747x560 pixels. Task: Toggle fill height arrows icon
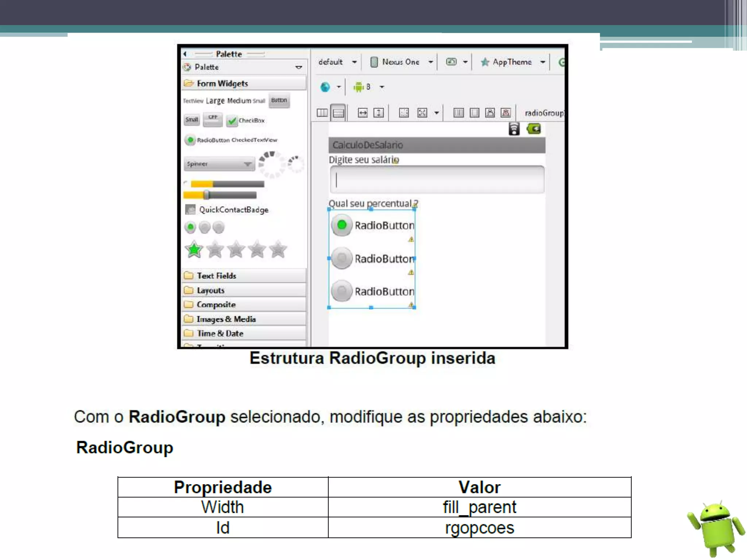[379, 113]
